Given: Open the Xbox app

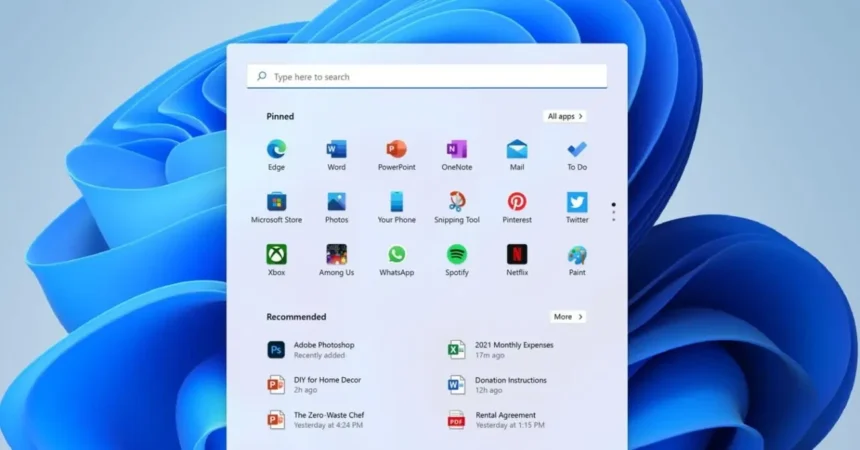Looking at the screenshot, I should click(276, 260).
